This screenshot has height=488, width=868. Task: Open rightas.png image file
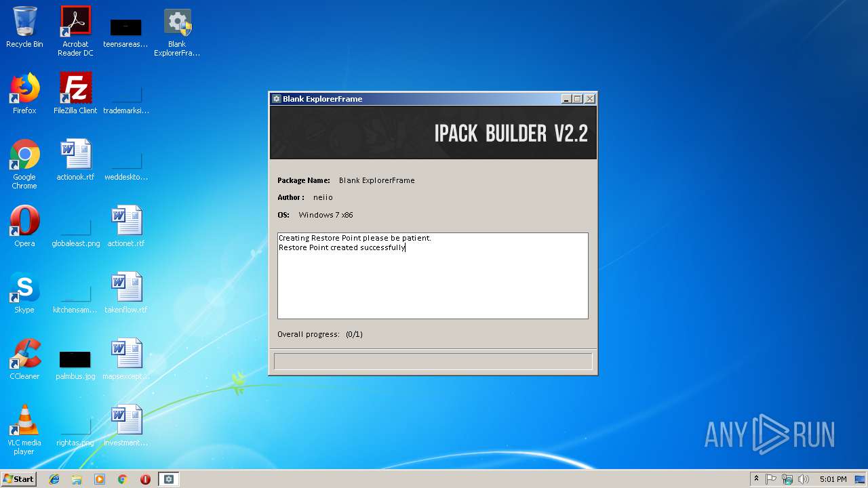[x=75, y=432]
